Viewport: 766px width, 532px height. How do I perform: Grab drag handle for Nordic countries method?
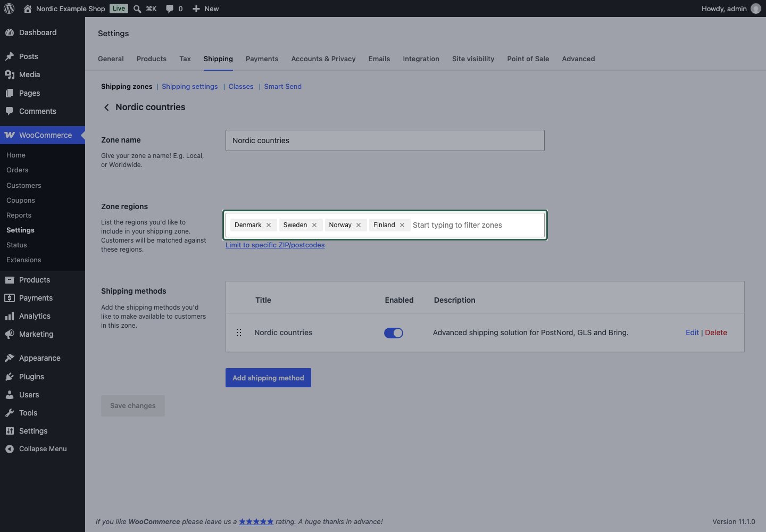click(x=239, y=332)
